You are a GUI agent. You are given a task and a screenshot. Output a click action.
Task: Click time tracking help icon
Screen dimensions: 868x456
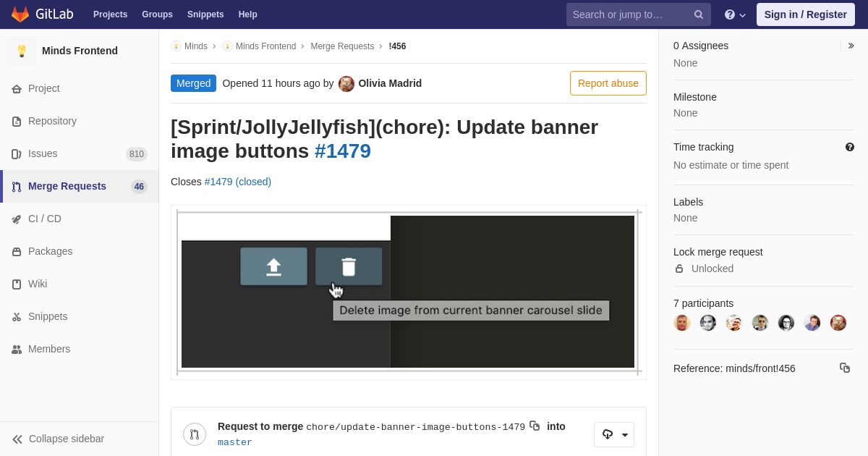point(850,147)
